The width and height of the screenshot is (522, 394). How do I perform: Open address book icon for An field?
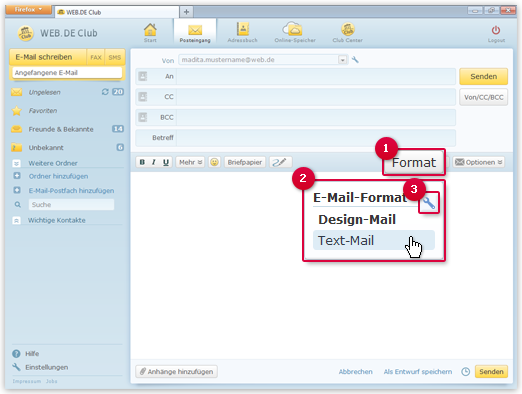143,76
